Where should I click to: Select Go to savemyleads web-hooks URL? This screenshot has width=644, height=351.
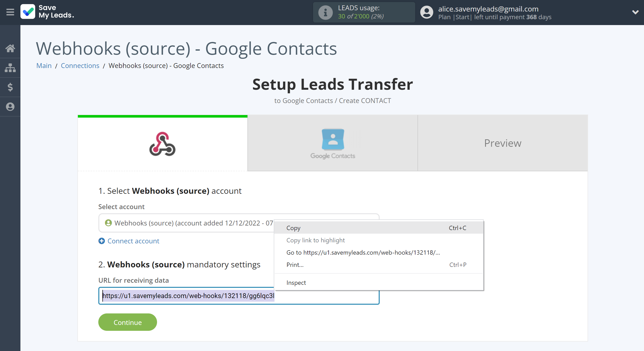pyautogui.click(x=363, y=252)
